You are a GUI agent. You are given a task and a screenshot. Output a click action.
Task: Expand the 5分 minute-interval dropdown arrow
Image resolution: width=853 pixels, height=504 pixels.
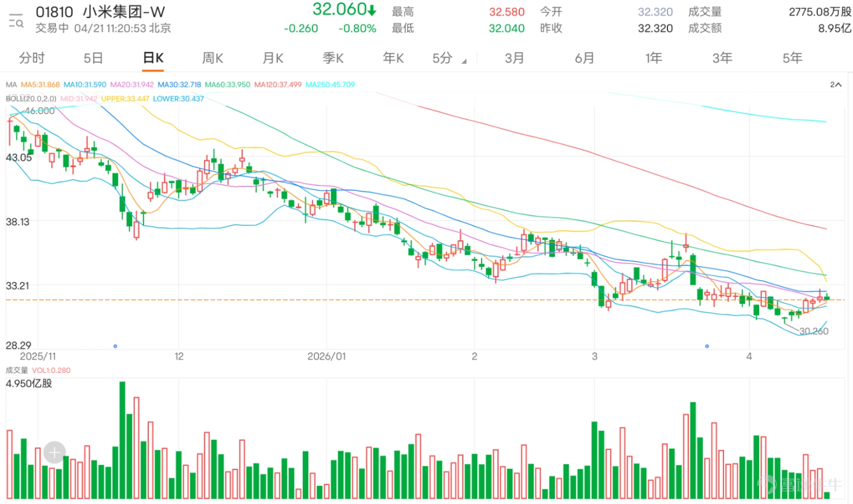pyautogui.click(x=464, y=61)
